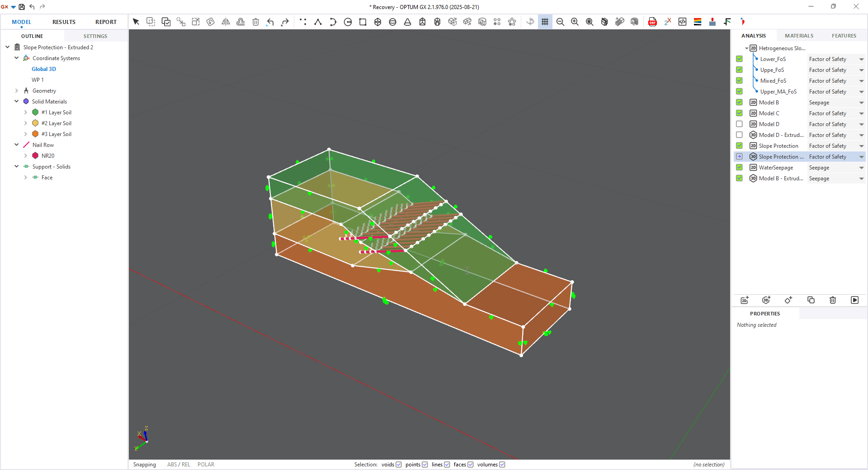The image size is (868, 470).
Task: Click the mirror geometry tool icon
Action: click(226, 22)
